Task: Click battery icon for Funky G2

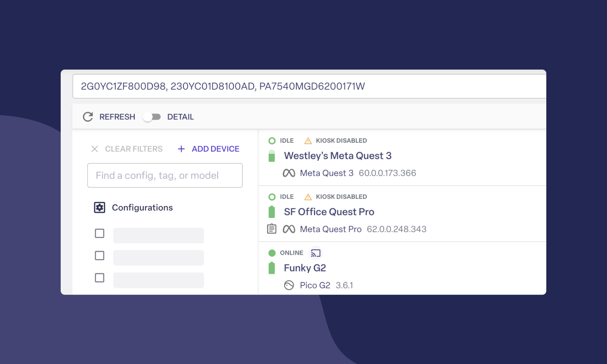Action: 272,268
